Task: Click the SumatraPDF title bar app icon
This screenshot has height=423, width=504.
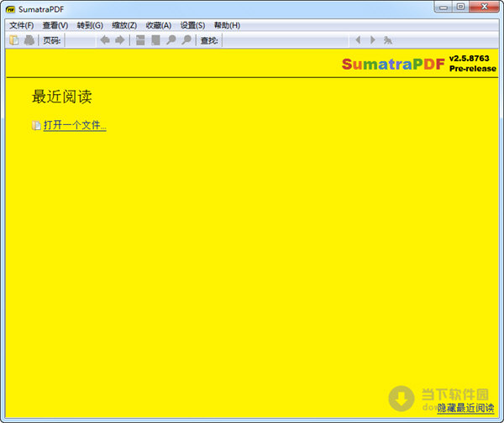Action: 10,9
